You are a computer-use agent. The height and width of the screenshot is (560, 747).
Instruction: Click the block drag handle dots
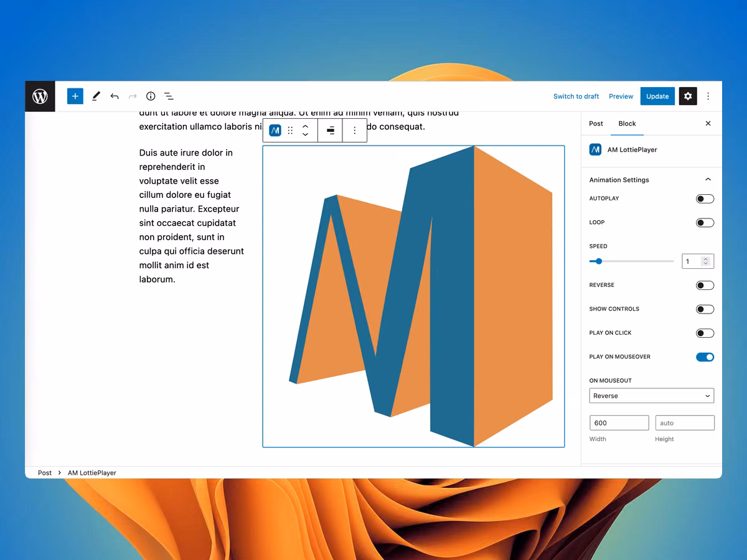(x=290, y=131)
